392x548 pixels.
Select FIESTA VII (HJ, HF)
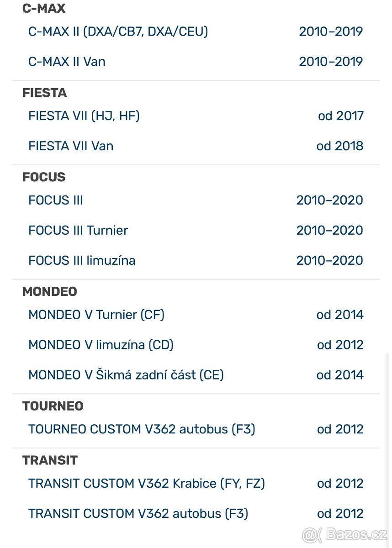tap(84, 116)
